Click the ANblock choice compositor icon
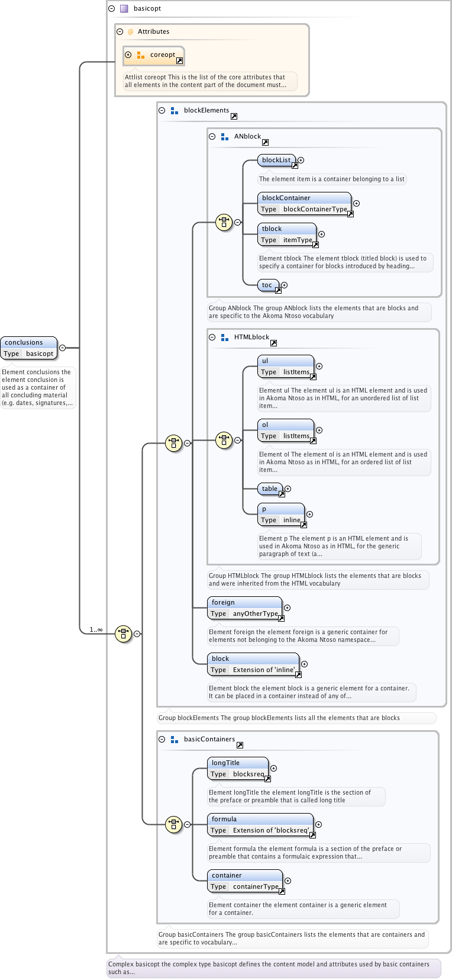This screenshot has width=452, height=980. tap(224, 223)
